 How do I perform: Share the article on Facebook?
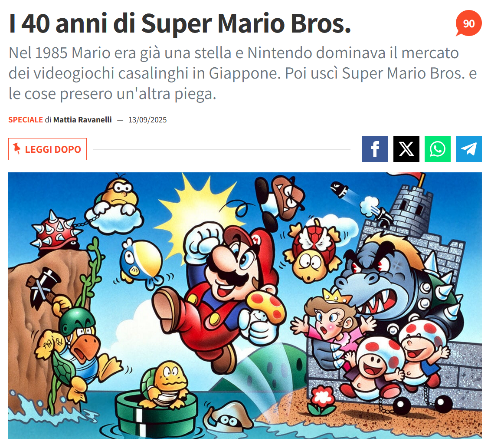click(375, 149)
